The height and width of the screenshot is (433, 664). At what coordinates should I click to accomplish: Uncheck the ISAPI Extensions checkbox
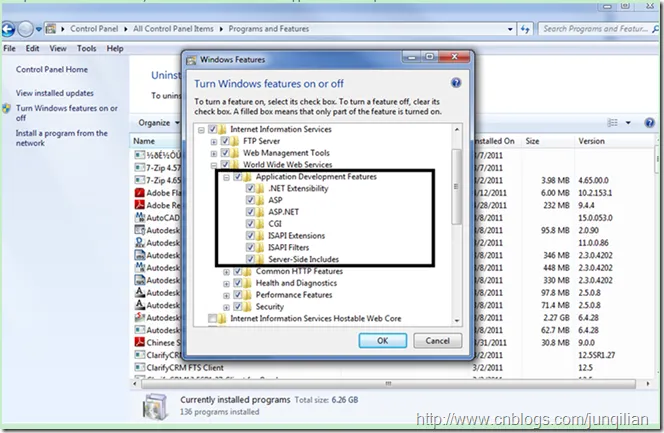(250, 236)
